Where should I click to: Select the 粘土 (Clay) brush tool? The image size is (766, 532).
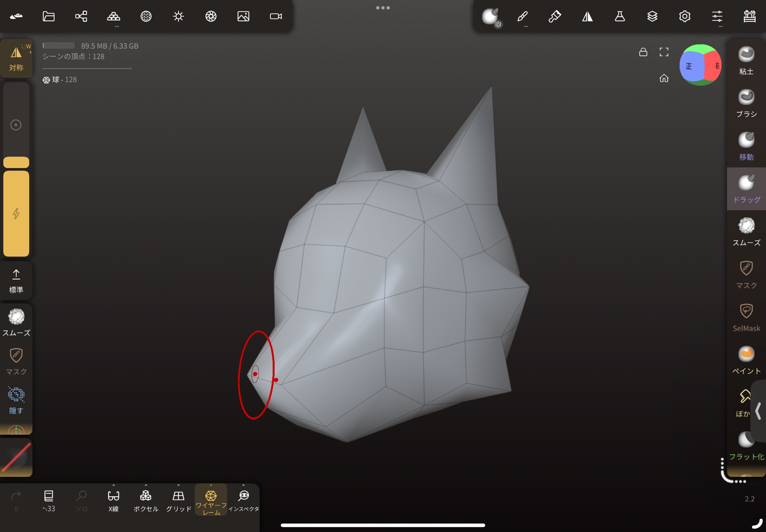(746, 61)
